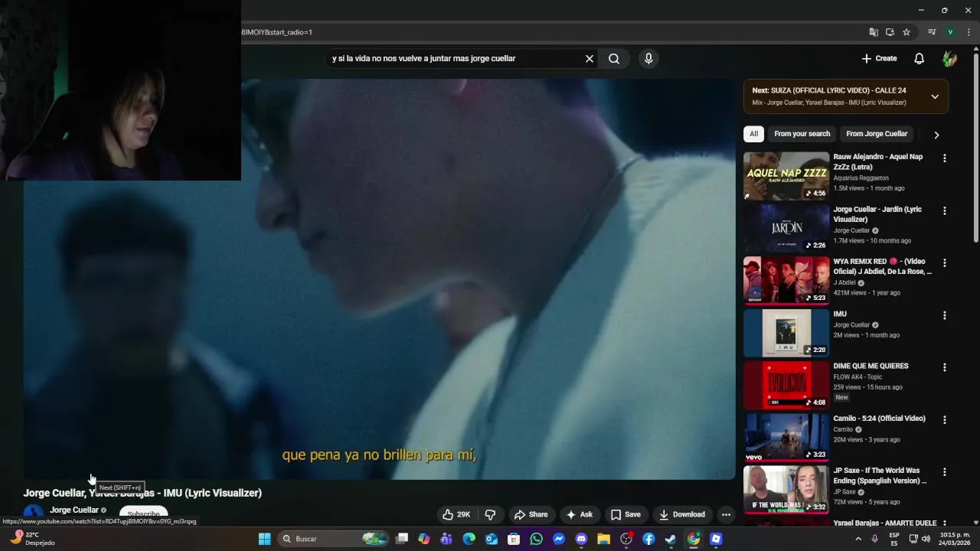The image size is (980, 551).
Task: Click the Install app icon in address bar
Action: coord(890,32)
